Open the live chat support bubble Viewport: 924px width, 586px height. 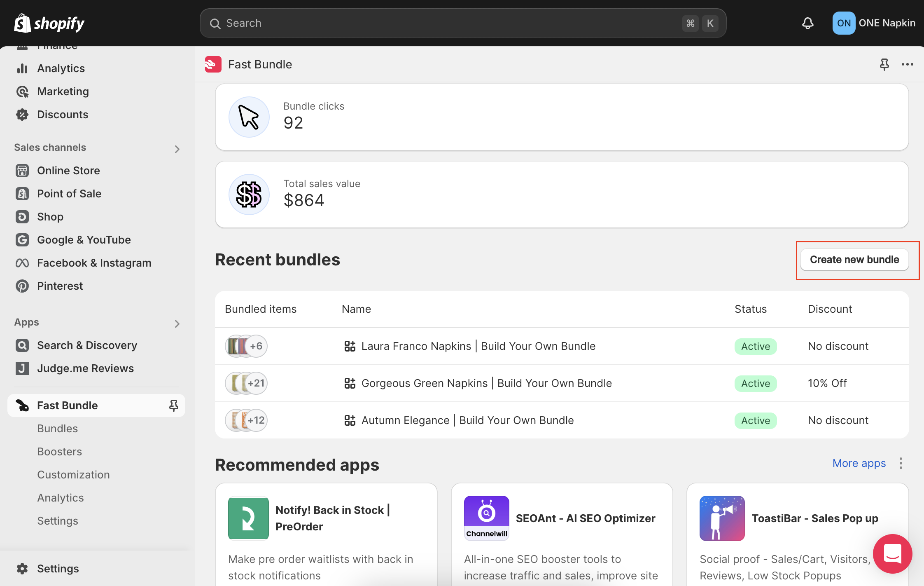892,554
